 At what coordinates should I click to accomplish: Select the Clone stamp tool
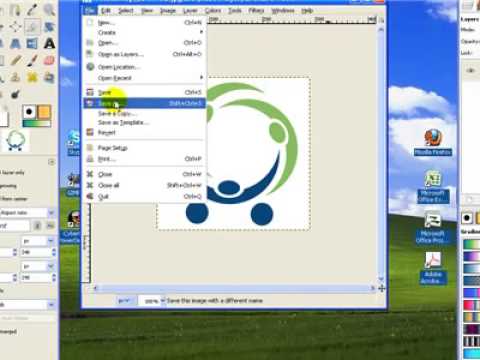[x=15, y=78]
